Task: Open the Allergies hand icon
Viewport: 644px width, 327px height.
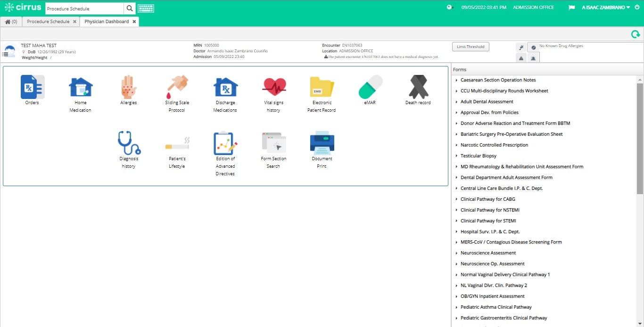Action: click(128, 87)
